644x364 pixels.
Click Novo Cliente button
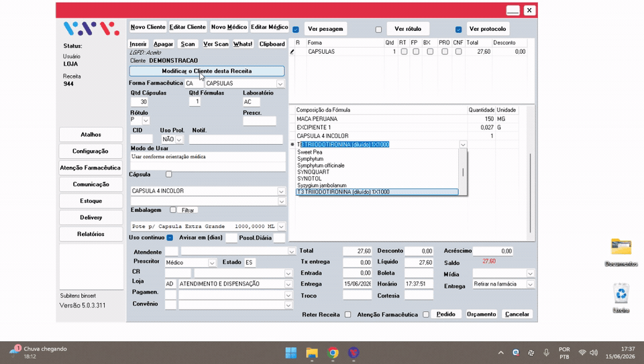148,27
